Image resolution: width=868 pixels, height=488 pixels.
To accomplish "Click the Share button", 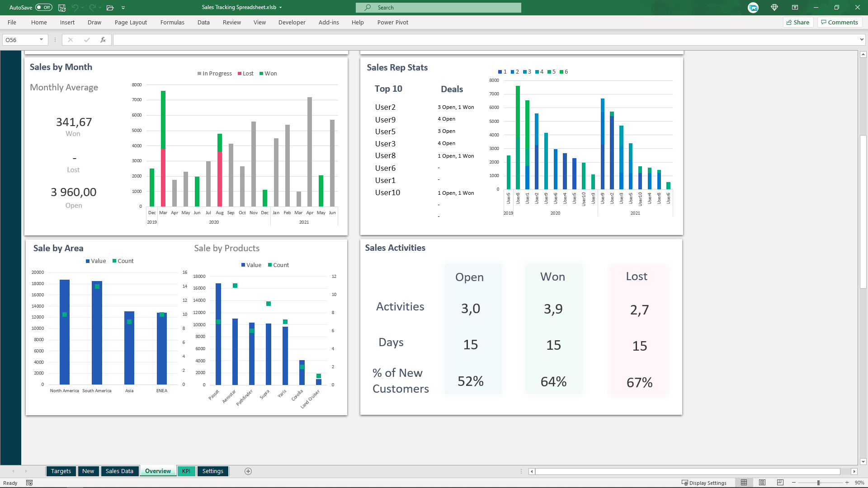I will [798, 22].
